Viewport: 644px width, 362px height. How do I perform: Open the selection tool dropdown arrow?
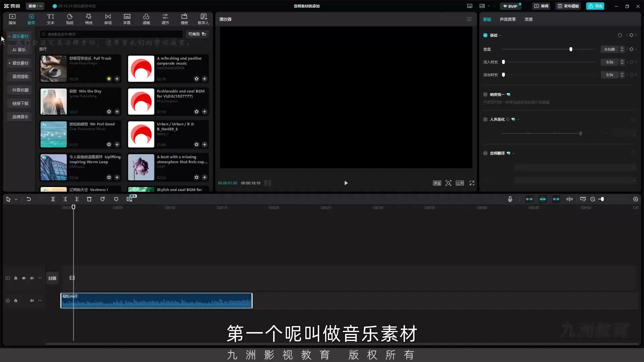coord(16,199)
